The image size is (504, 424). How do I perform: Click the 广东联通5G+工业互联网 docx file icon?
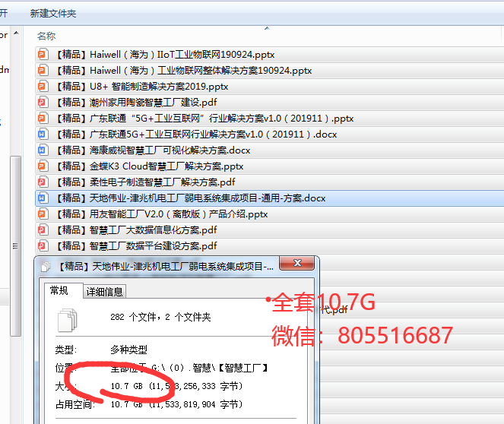click(x=43, y=134)
